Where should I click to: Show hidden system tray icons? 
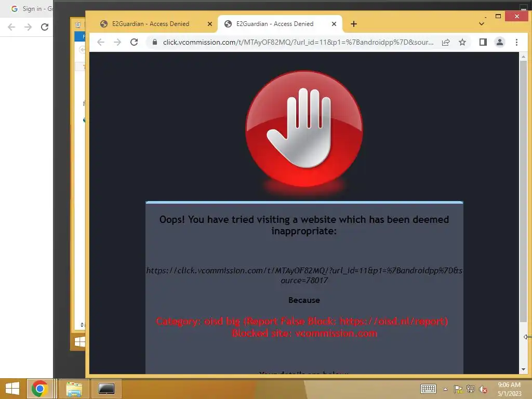[x=445, y=389]
